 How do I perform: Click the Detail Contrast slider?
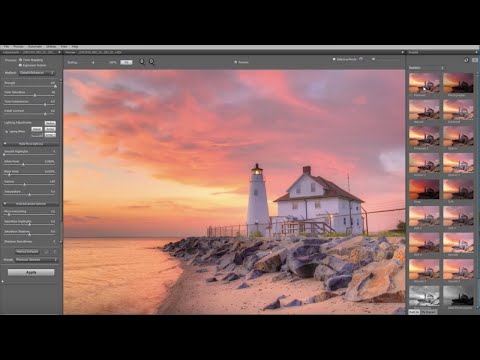point(30,114)
